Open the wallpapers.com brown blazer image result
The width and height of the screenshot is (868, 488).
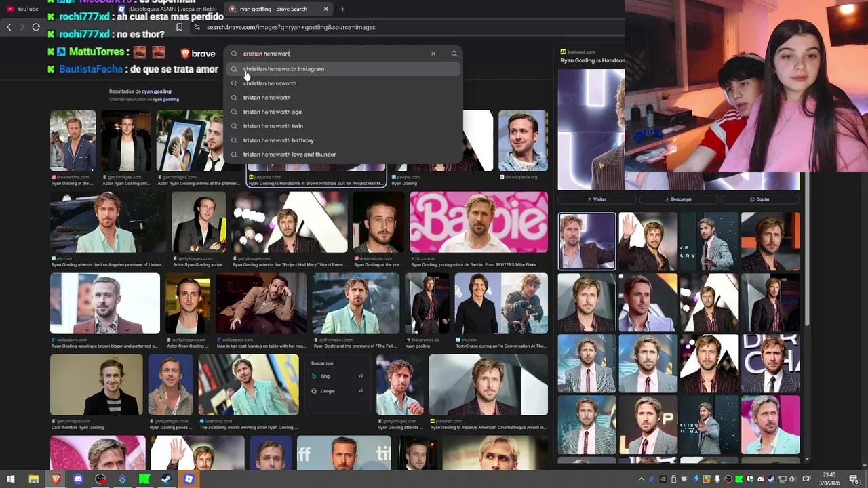point(105,304)
